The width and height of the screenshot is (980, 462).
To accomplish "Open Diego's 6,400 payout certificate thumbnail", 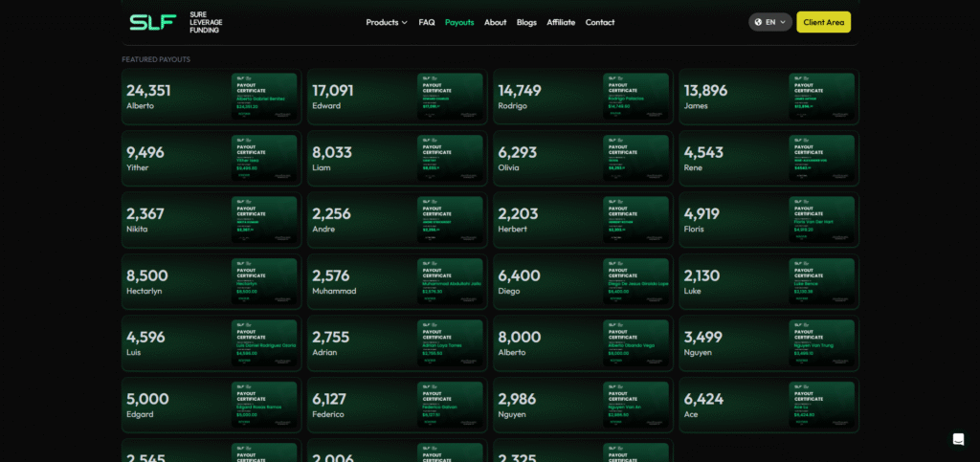I will click(x=635, y=282).
